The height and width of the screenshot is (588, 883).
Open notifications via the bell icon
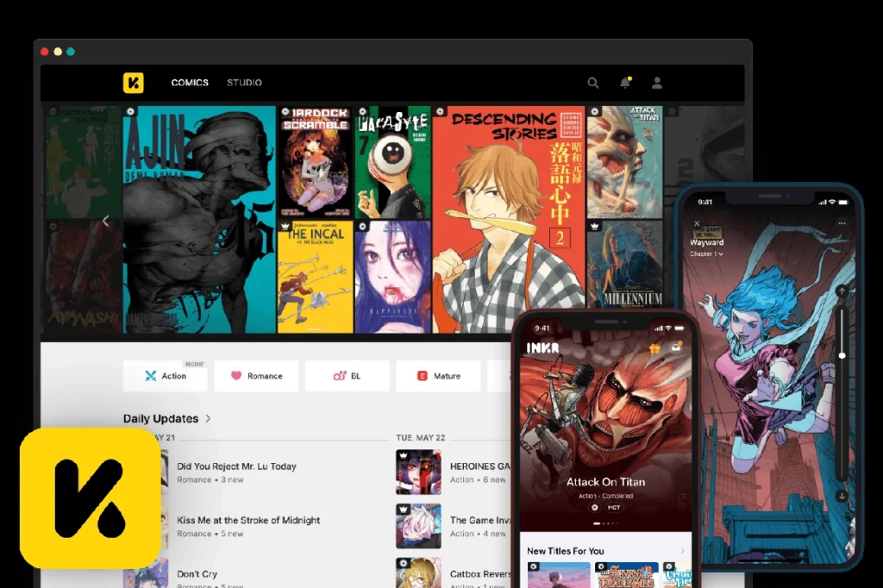point(624,83)
